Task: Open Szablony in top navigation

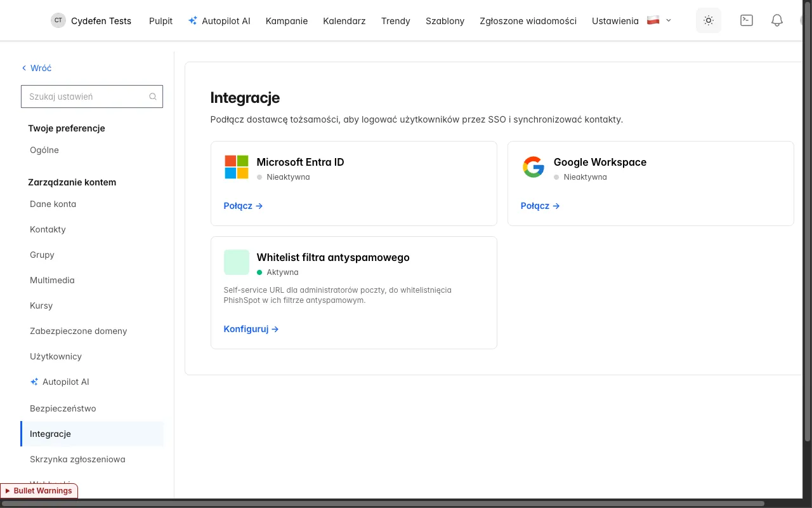Action: pos(445,21)
